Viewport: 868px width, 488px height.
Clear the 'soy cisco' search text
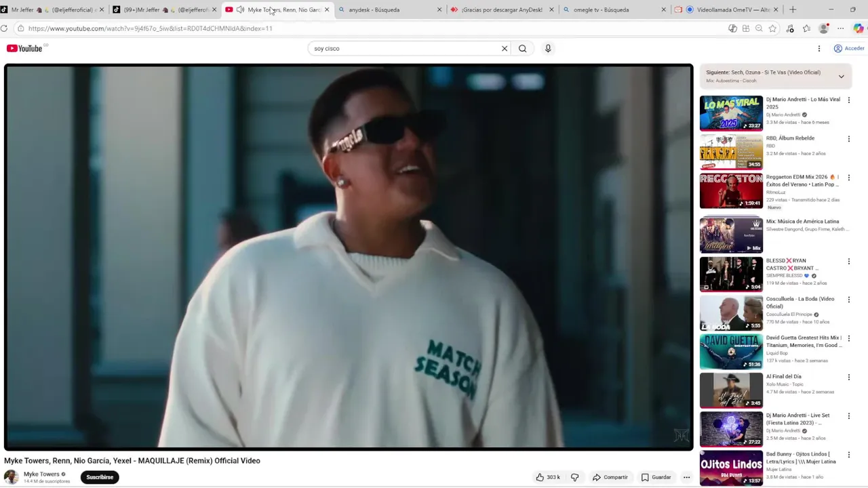click(x=505, y=48)
